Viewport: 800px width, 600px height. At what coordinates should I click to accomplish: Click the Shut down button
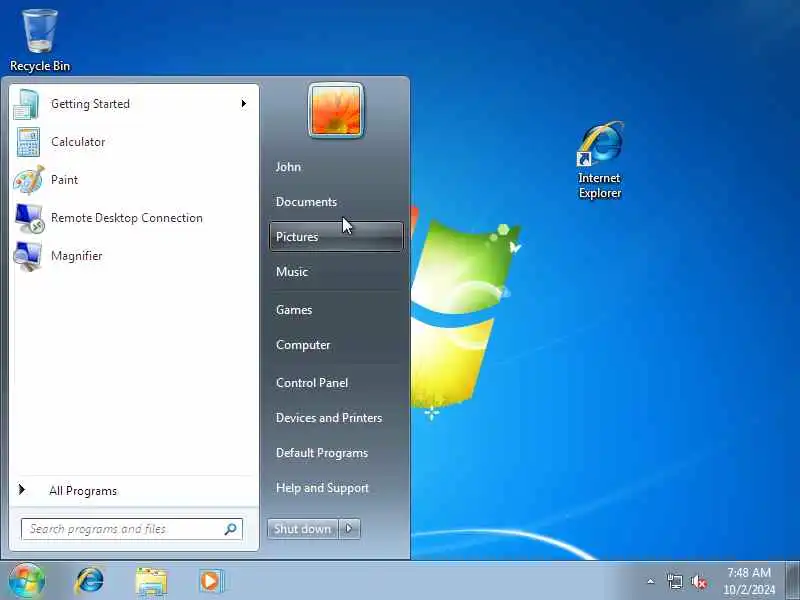pyautogui.click(x=303, y=529)
